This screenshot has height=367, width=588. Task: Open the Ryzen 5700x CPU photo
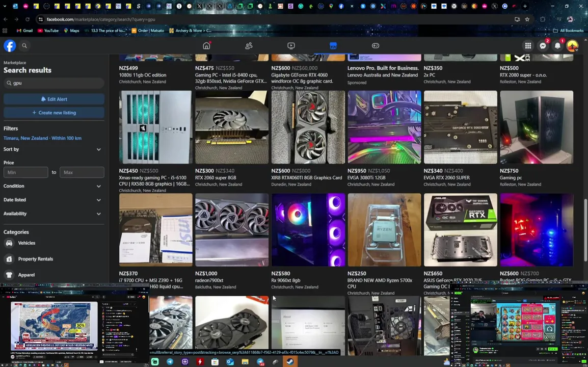point(384,230)
